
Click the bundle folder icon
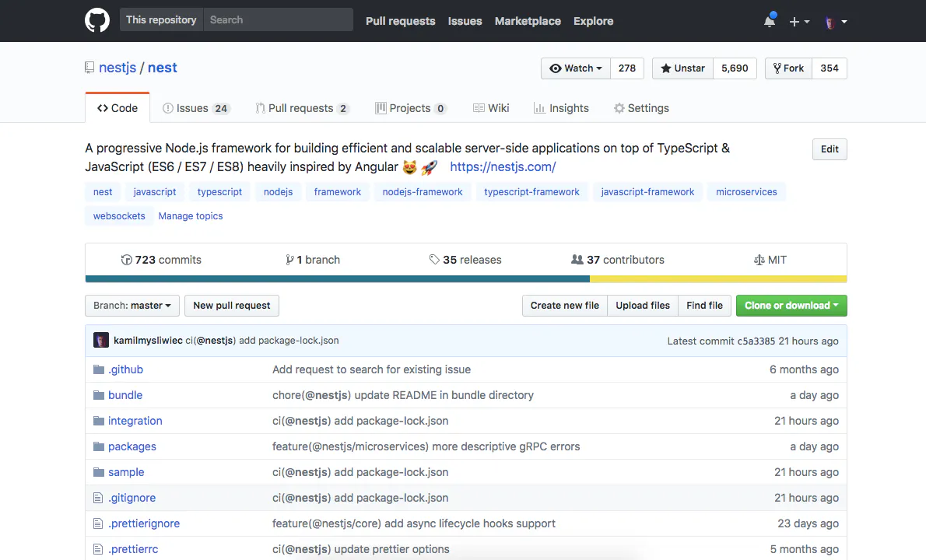pyautogui.click(x=99, y=395)
